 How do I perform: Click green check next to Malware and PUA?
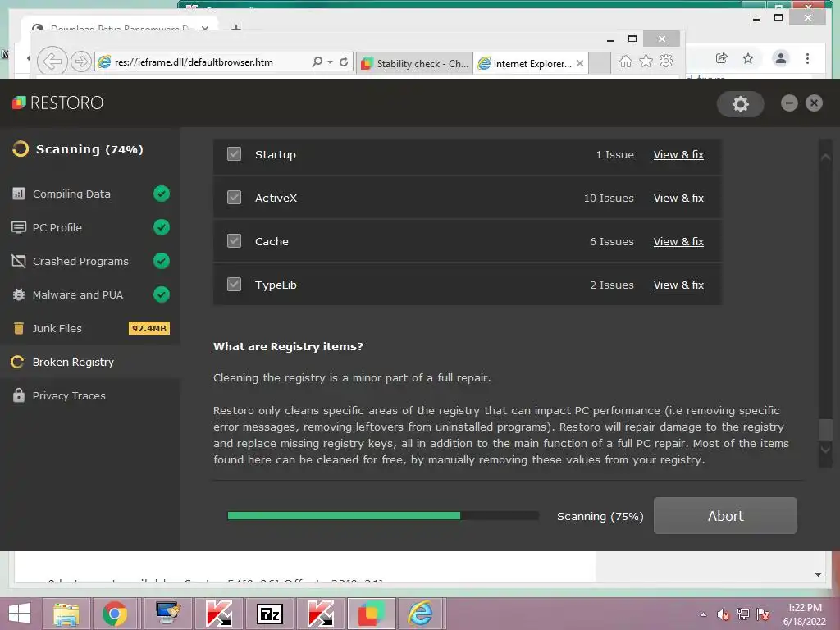click(162, 294)
